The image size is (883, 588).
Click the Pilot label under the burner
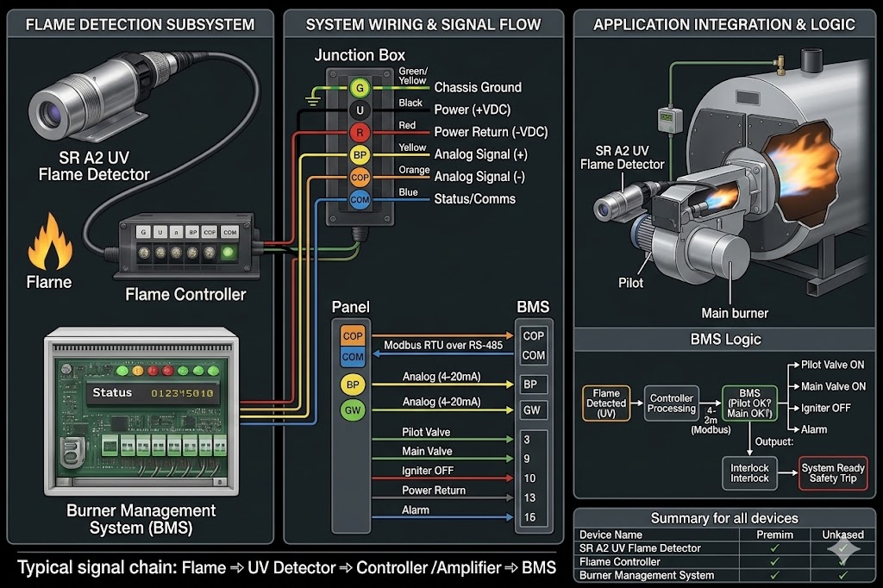tap(630, 283)
